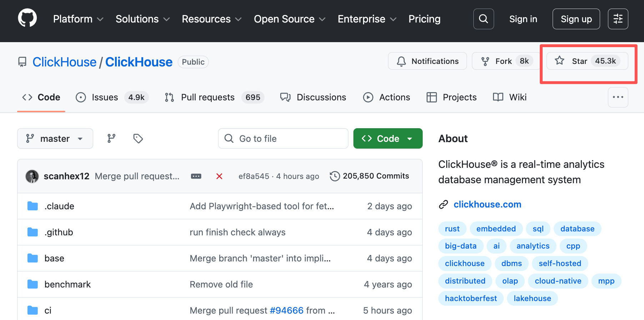Viewport: 644px width, 320px height.
Task: Expand the master branch dropdown
Action: (x=55, y=139)
